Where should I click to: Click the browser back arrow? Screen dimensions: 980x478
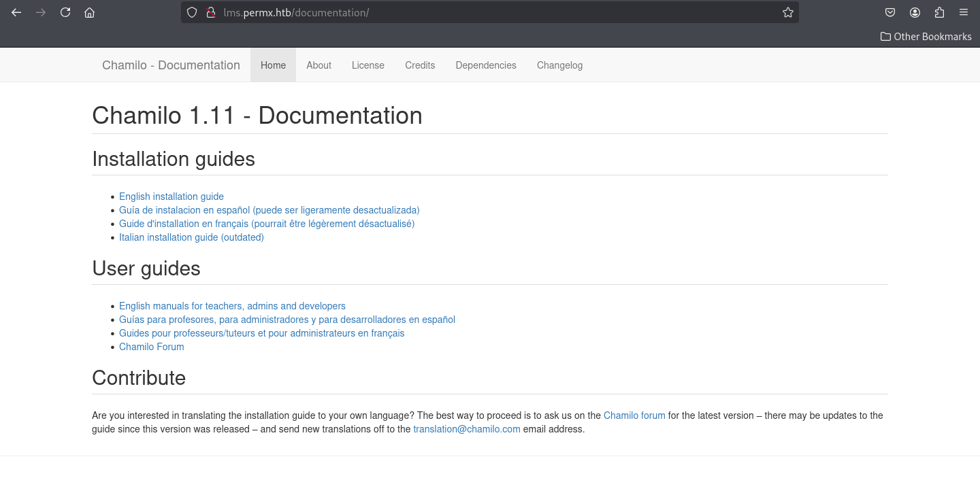tap(16, 12)
